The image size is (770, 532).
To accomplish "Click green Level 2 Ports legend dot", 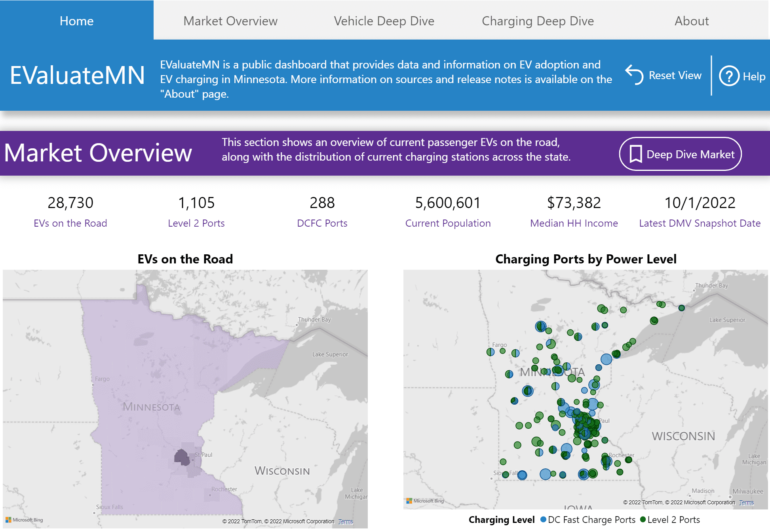I will 643,519.
